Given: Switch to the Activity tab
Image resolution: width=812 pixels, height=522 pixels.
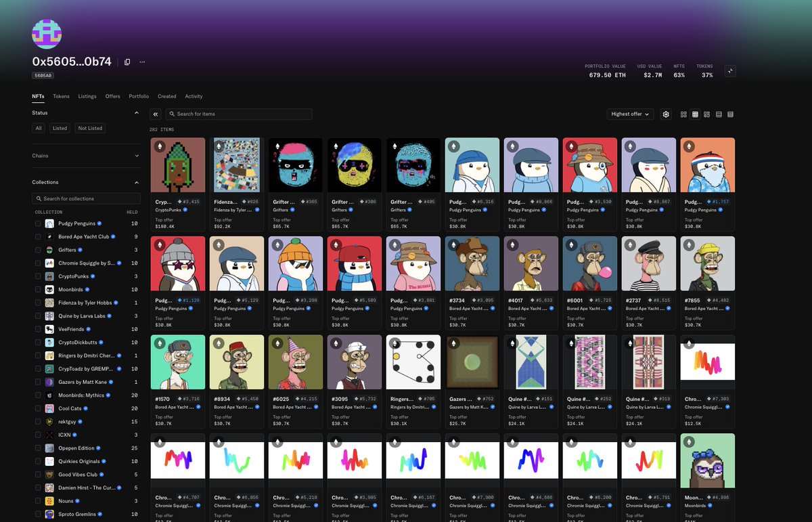Looking at the screenshot, I should 194,96.
